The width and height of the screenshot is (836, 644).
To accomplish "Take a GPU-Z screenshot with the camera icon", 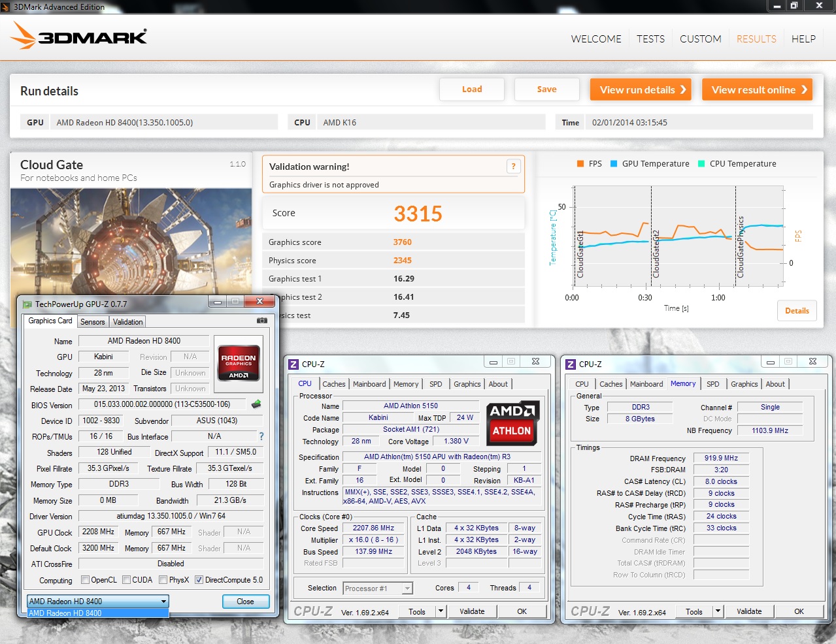I will pyautogui.click(x=262, y=321).
